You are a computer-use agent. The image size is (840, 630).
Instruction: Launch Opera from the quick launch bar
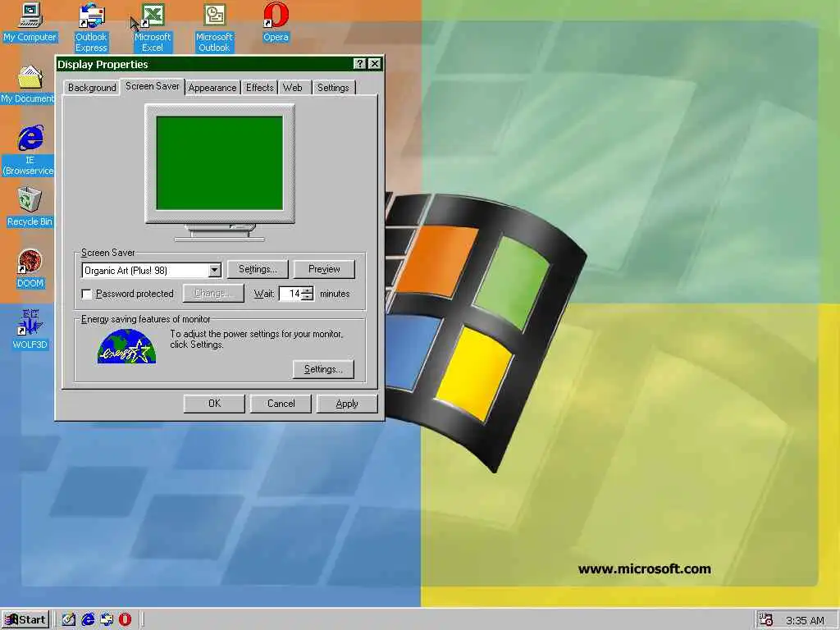click(125, 619)
